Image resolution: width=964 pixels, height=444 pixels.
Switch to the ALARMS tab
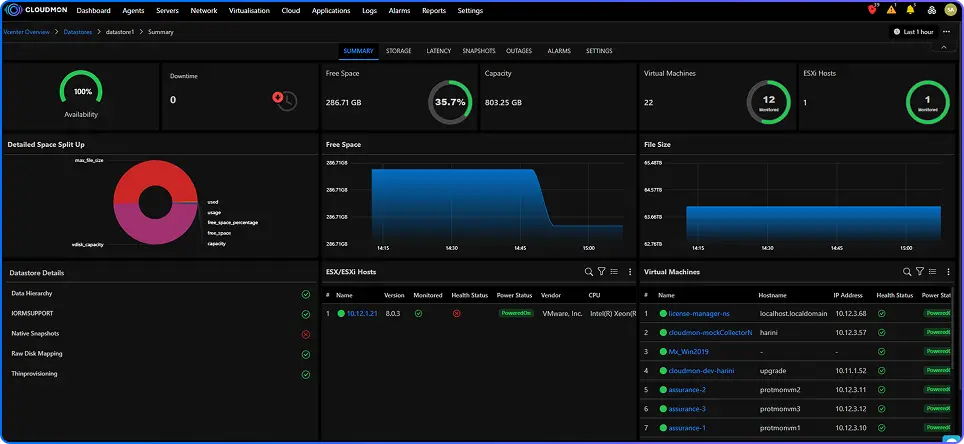(x=559, y=51)
